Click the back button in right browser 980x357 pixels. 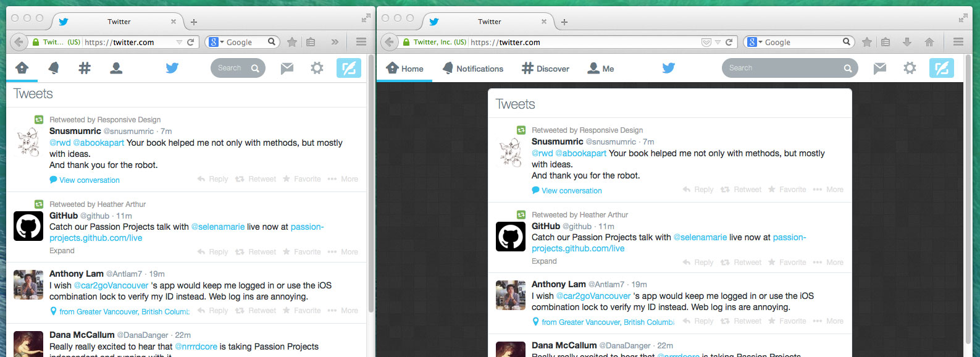point(390,42)
